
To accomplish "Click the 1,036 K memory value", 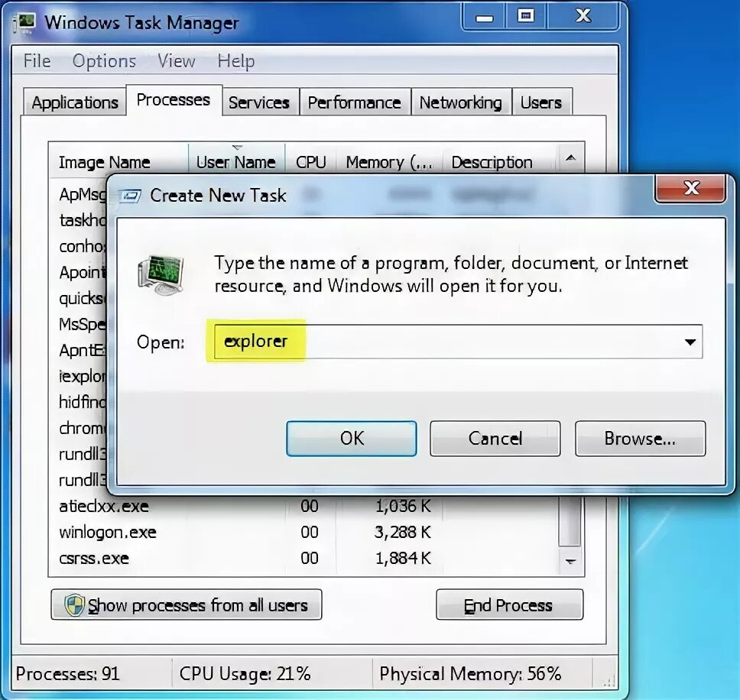I will pyautogui.click(x=403, y=506).
